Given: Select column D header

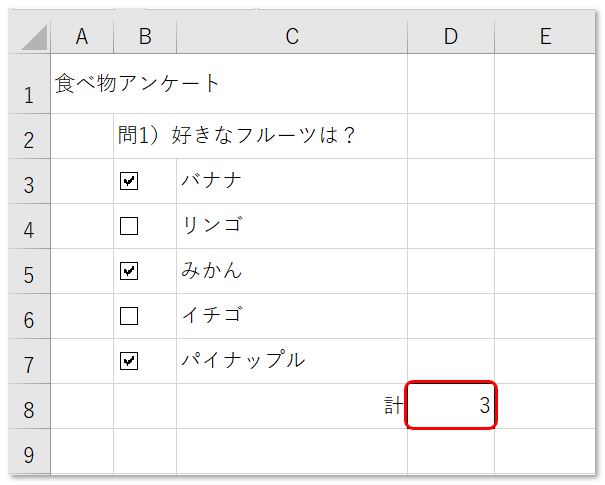Looking at the screenshot, I should [x=451, y=37].
